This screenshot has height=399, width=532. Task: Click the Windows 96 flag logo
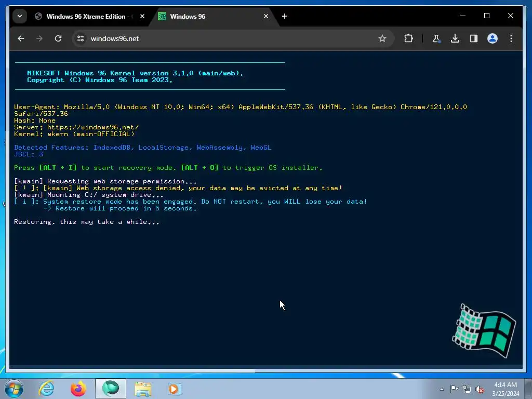click(485, 331)
